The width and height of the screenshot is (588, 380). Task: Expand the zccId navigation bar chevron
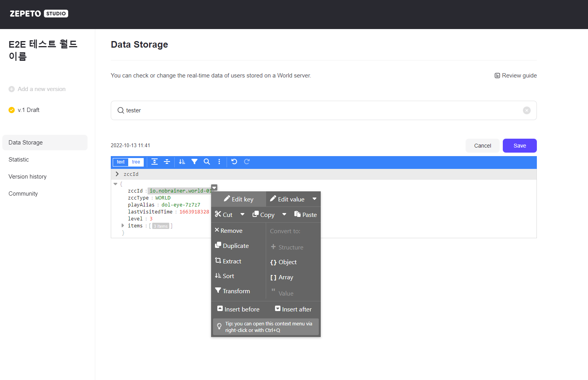(117, 174)
